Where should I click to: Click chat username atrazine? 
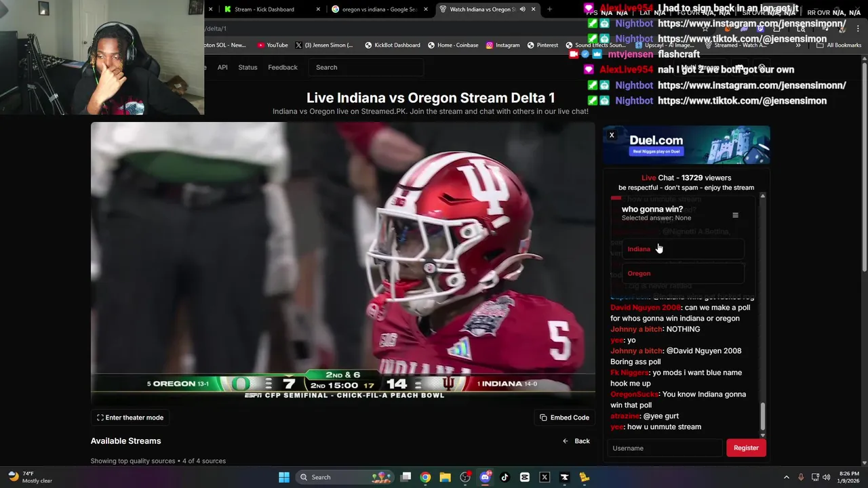click(x=625, y=416)
